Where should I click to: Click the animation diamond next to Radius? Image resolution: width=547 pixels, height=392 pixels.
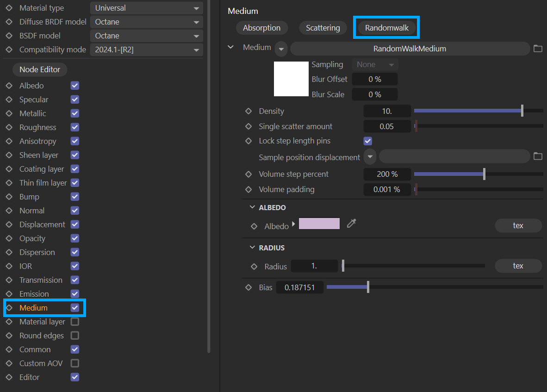click(x=254, y=267)
